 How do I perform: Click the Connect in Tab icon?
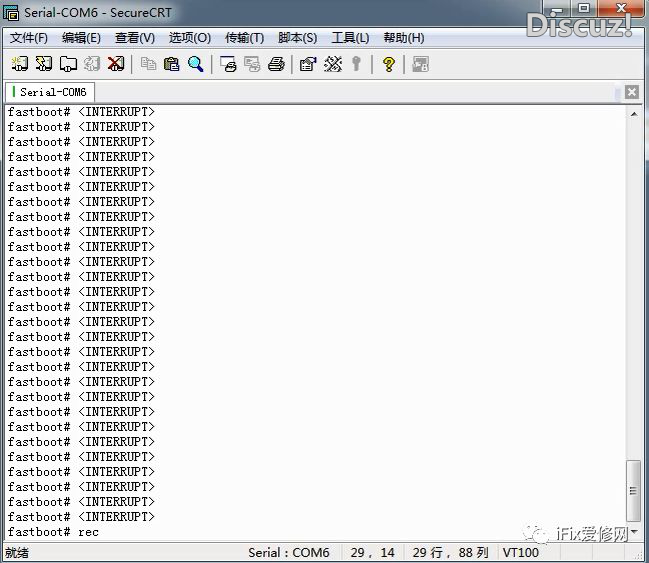[68, 64]
